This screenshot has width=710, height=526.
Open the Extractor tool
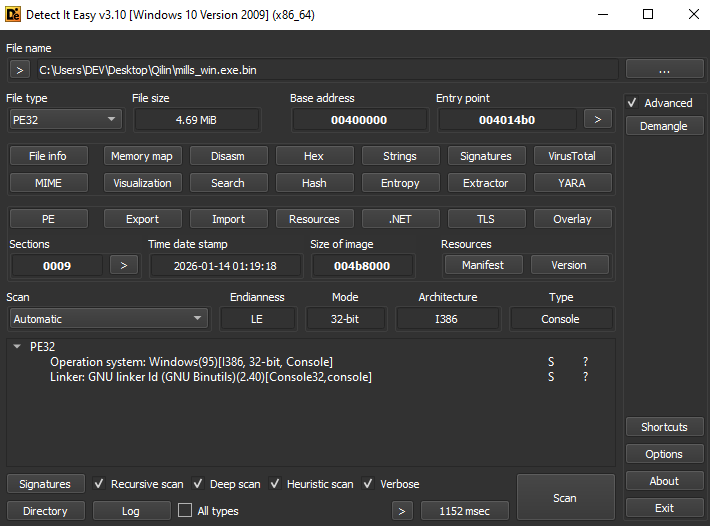(x=486, y=183)
